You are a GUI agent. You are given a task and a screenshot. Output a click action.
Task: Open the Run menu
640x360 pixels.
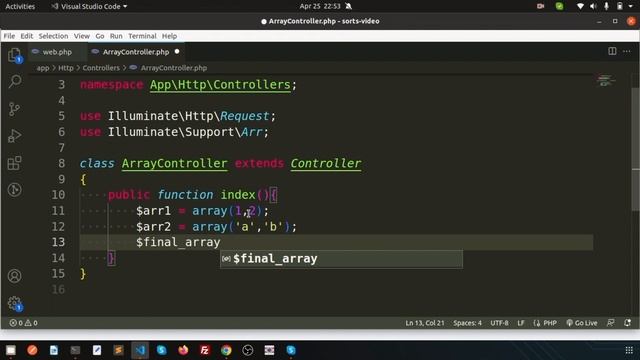[x=116, y=36]
